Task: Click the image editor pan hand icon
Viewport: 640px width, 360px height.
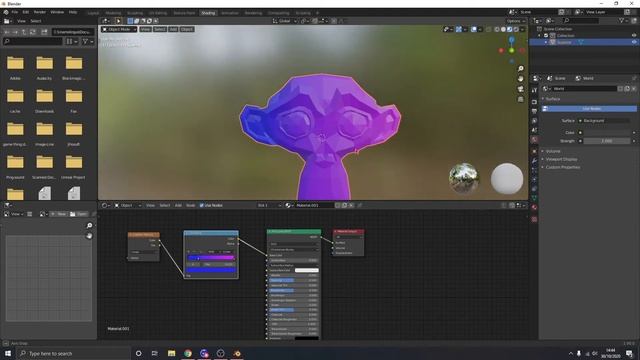Action: pos(89,236)
